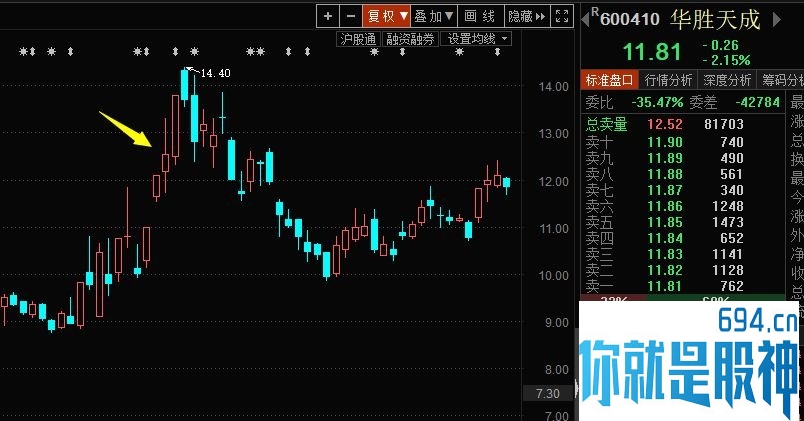Click 委差 value -42784
The height and width of the screenshot is (421, 804).
[757, 103]
